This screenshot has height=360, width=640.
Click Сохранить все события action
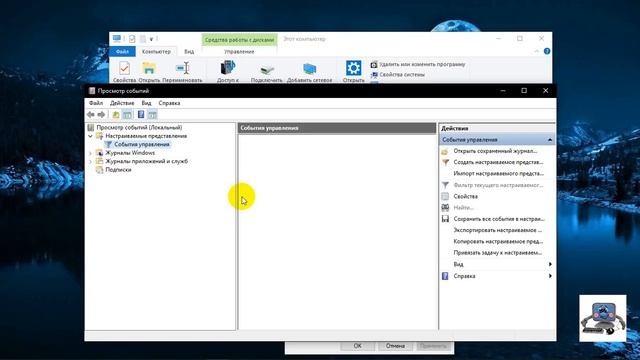coord(499,219)
